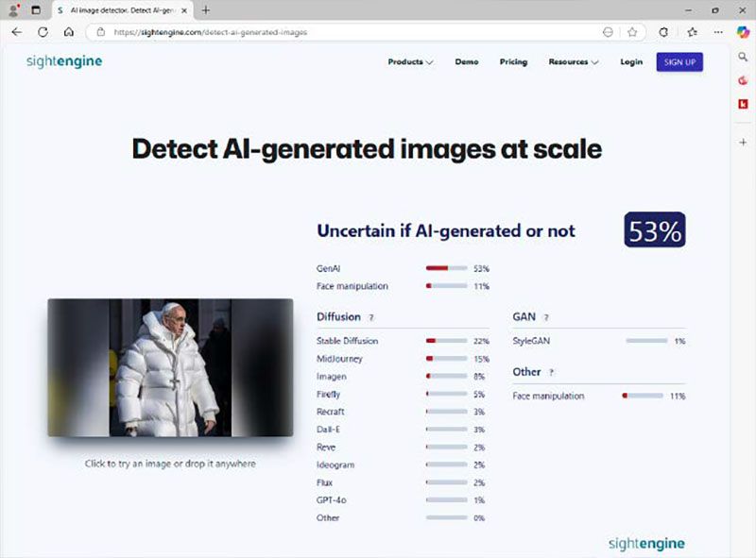This screenshot has height=558, width=756.
Task: Open browser extensions icon
Action: (664, 32)
